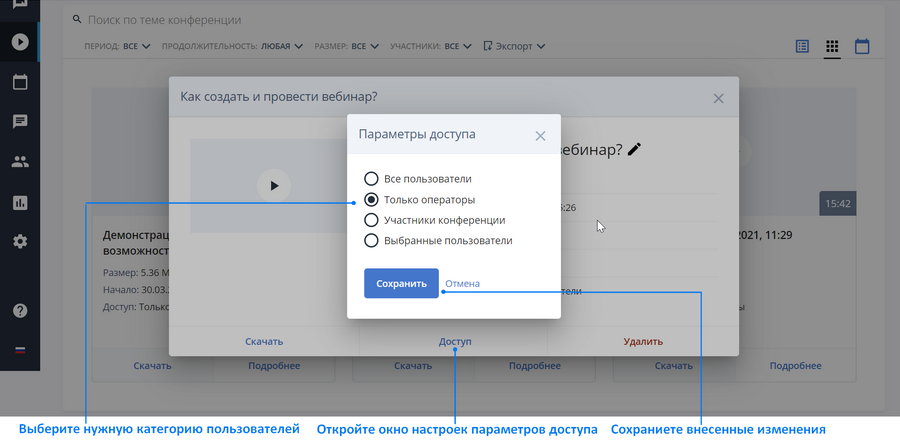This screenshot has height=441, width=900.
Task: Open chat messages icon in sidebar
Action: pos(20,122)
